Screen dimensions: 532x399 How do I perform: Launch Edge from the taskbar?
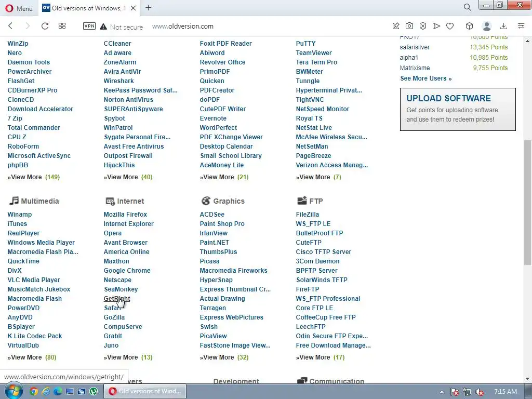[57, 391]
